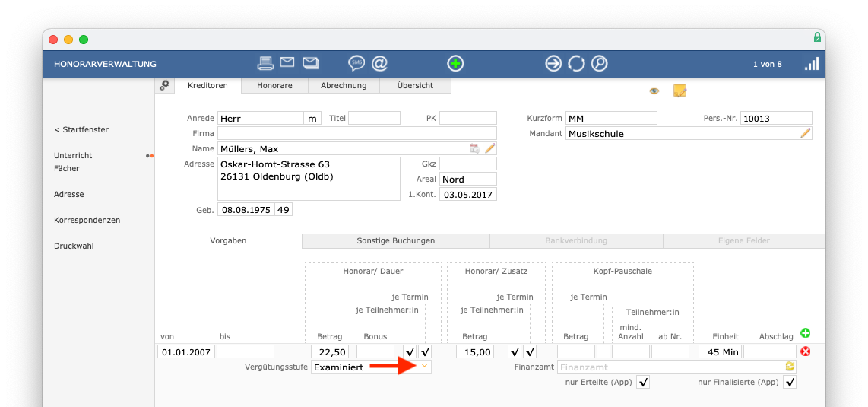This screenshot has height=407, width=868.
Task: Click the green plus new record icon
Action: [x=455, y=64]
